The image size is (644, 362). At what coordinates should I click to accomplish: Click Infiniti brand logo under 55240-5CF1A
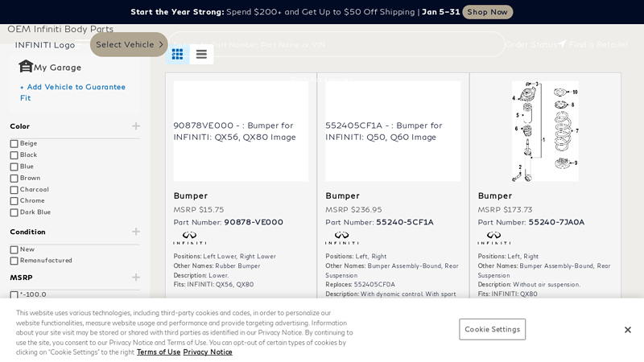click(x=341, y=238)
